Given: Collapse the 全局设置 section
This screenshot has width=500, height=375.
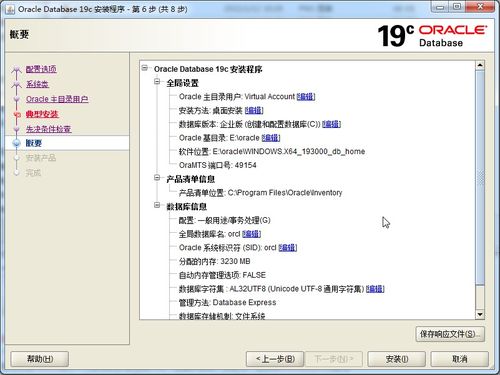Looking at the screenshot, I should click(157, 81).
